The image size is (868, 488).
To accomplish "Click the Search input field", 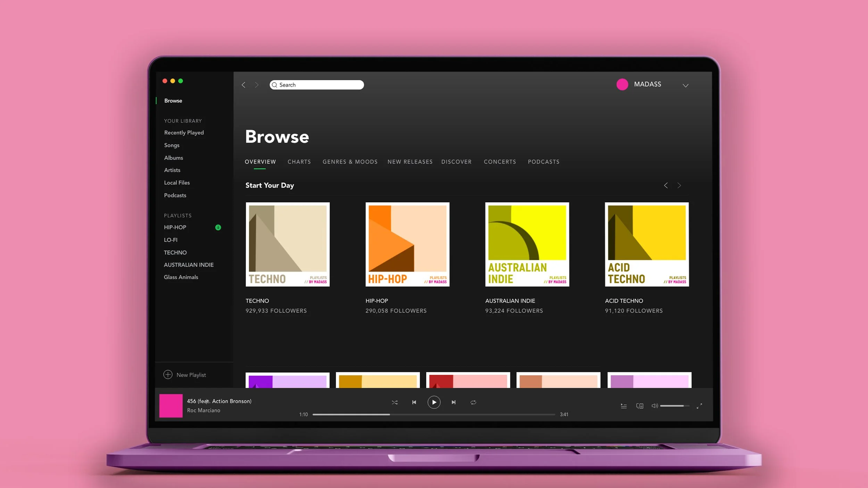I will [x=317, y=85].
